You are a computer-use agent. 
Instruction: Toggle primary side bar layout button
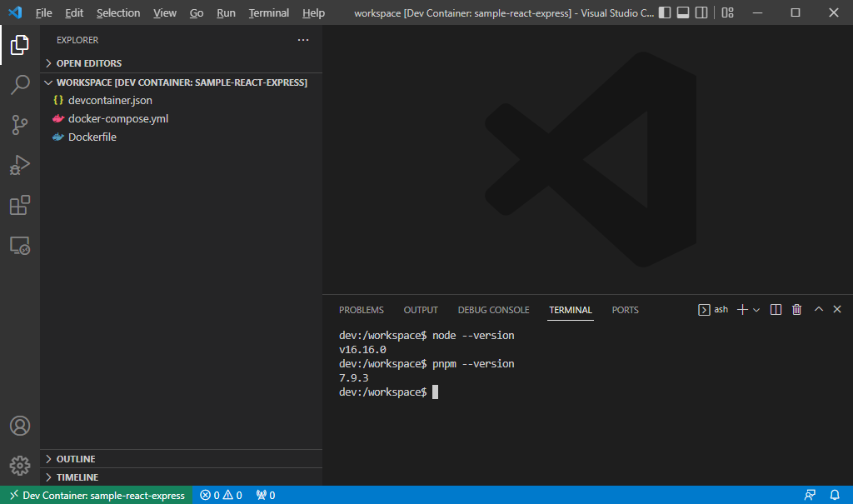click(664, 12)
